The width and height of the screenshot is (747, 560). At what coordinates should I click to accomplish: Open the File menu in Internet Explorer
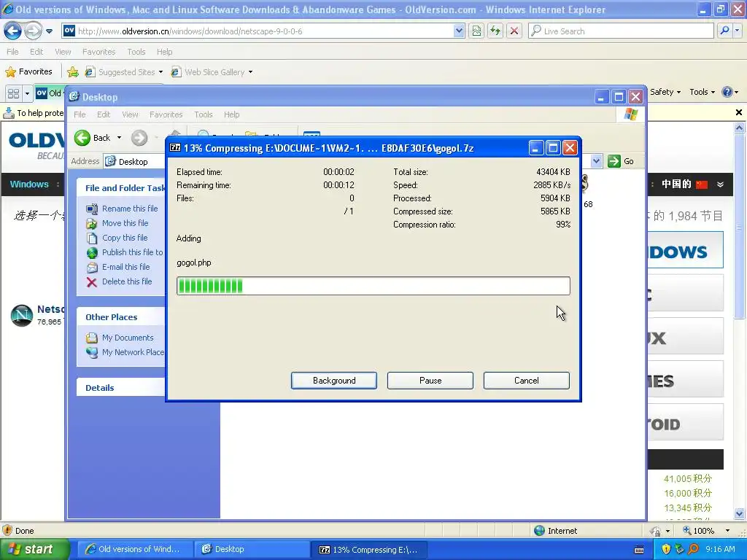[13, 52]
